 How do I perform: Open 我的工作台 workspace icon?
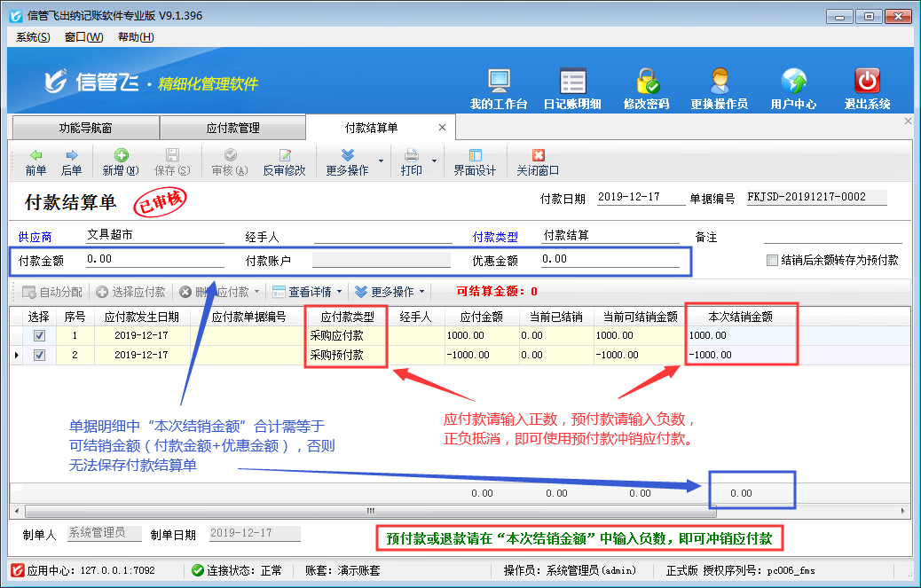click(499, 82)
